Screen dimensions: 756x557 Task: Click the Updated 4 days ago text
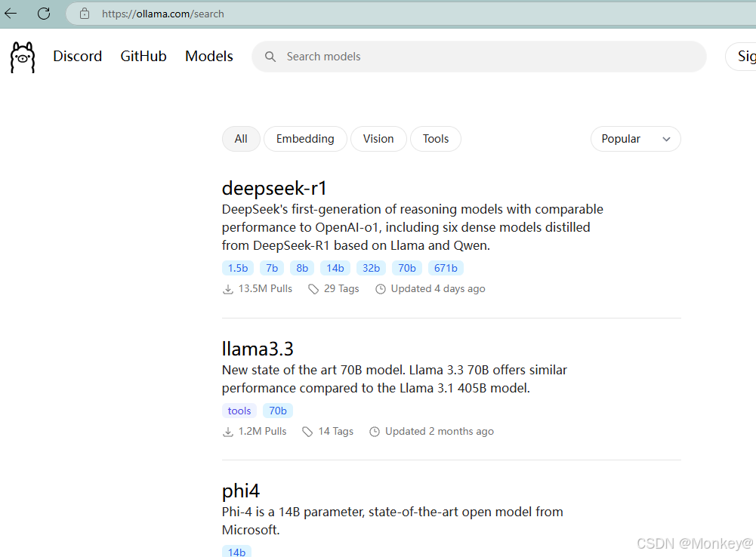point(438,288)
